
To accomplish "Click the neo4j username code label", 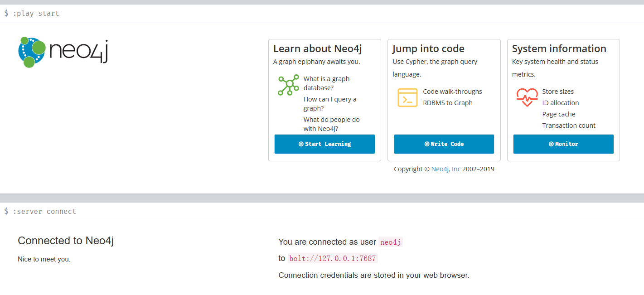I will (391, 242).
